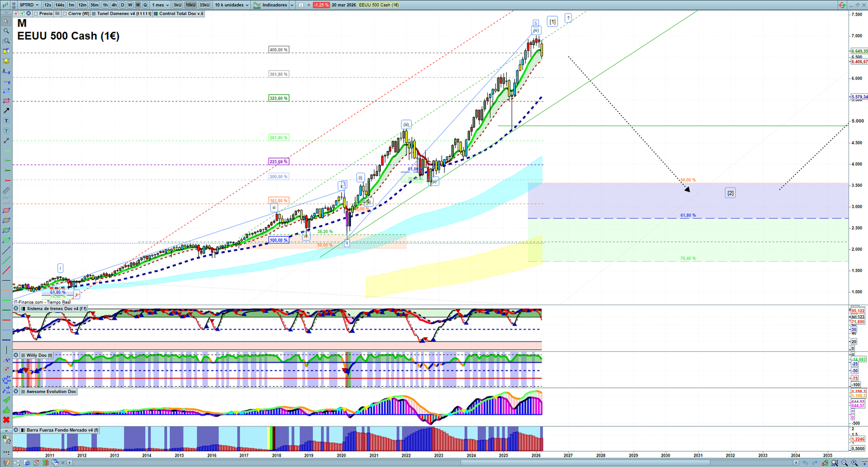Screen dimensions: 868x467
Task: Open the 1 mes period dropdown
Action: (x=160, y=5)
